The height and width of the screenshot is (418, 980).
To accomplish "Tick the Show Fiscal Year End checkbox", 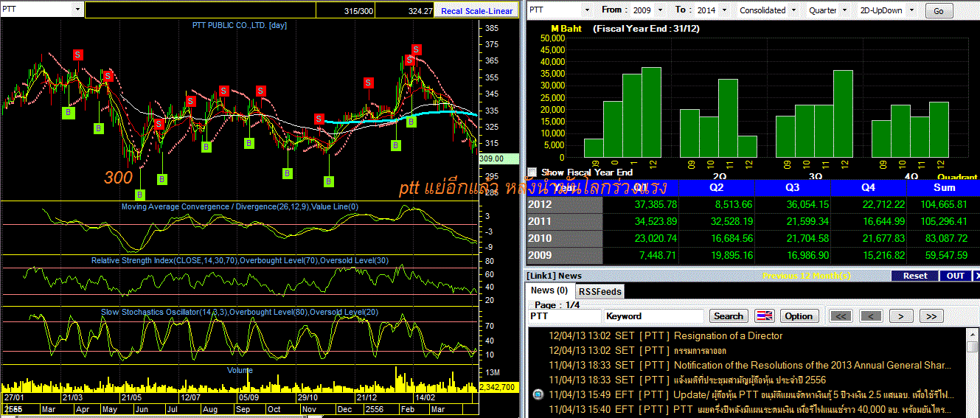I will pyautogui.click(x=532, y=172).
